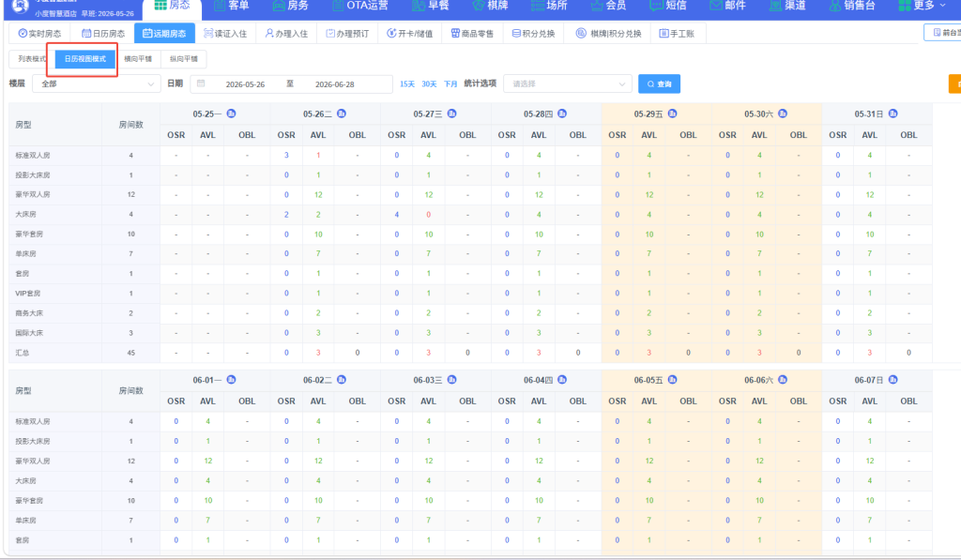Open the 房务 top menu
This screenshot has height=560, width=961.
(291, 6)
